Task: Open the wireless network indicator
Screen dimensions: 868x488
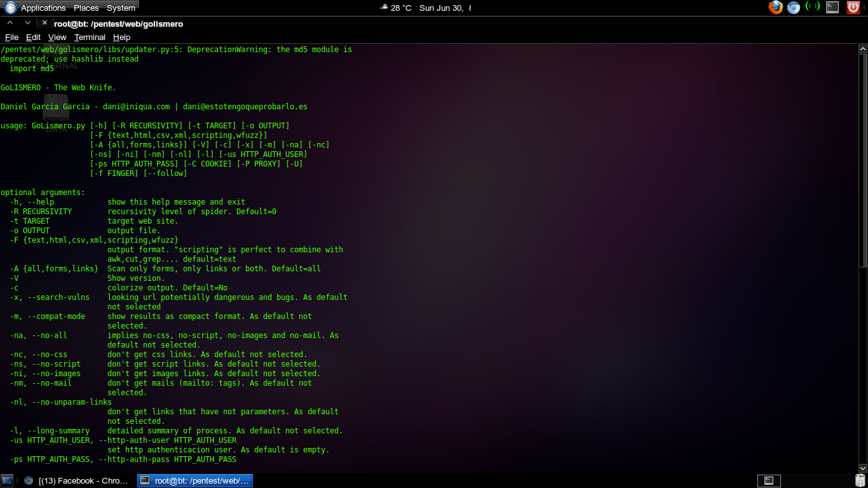Action: 812,7
